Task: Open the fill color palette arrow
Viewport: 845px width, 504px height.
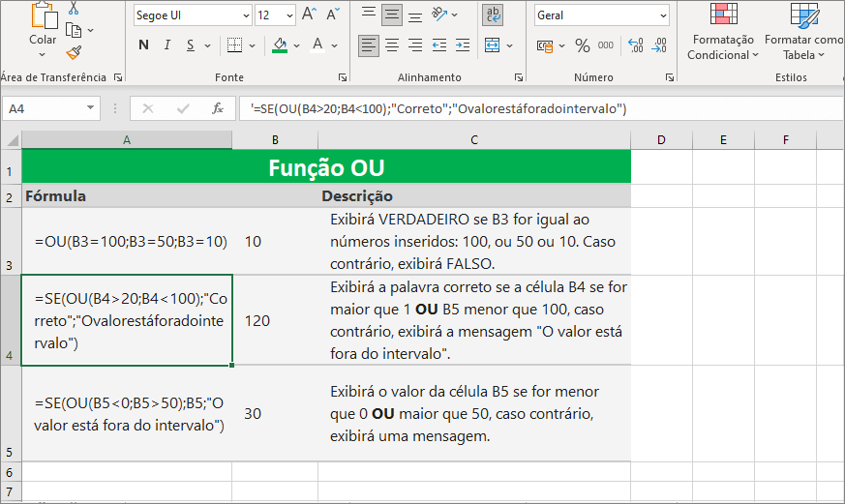Action: coord(296,45)
